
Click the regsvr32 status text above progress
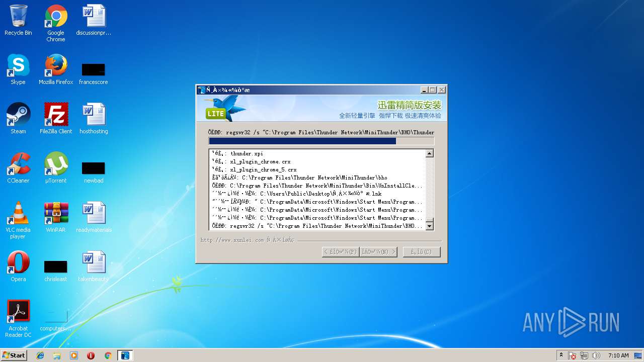coord(321,132)
